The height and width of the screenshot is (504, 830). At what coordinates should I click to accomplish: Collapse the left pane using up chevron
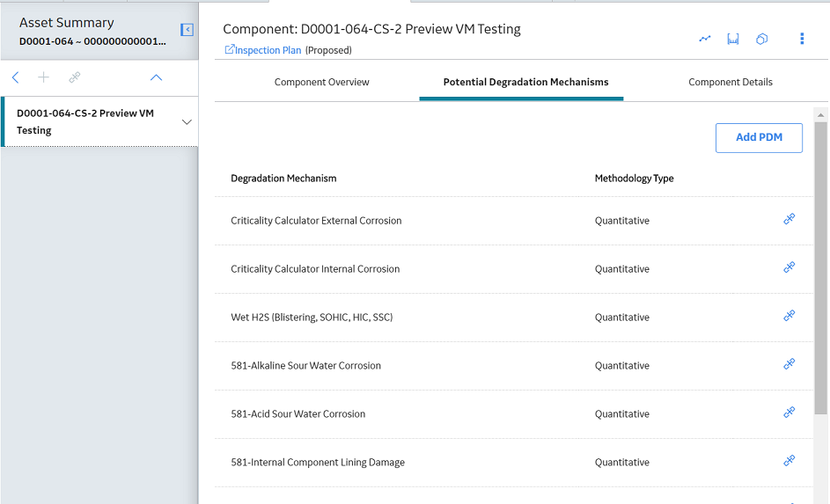pos(156,77)
